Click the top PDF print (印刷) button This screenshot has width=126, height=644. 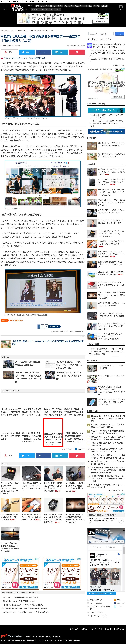pyautogui.click(x=9, y=52)
